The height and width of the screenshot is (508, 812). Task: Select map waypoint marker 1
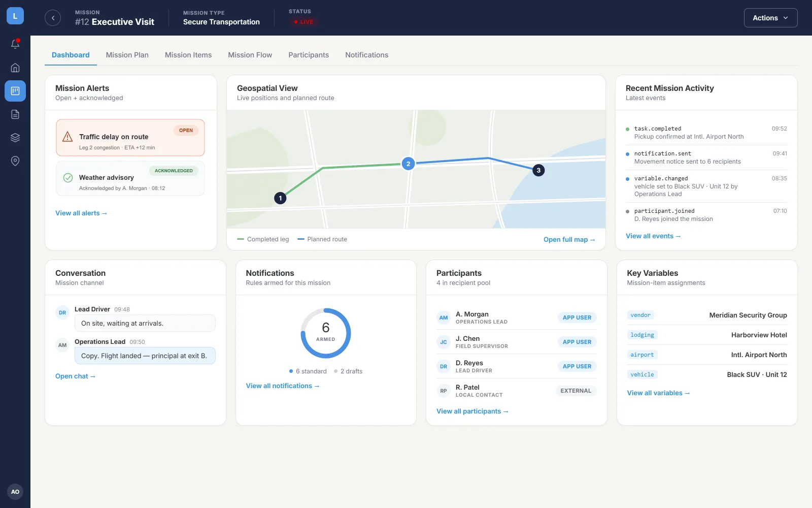coord(280,198)
